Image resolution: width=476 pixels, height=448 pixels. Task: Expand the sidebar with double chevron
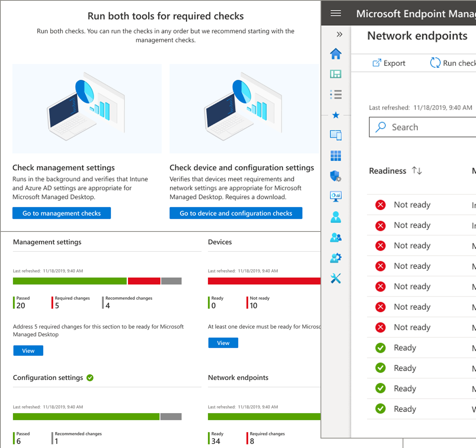click(339, 34)
